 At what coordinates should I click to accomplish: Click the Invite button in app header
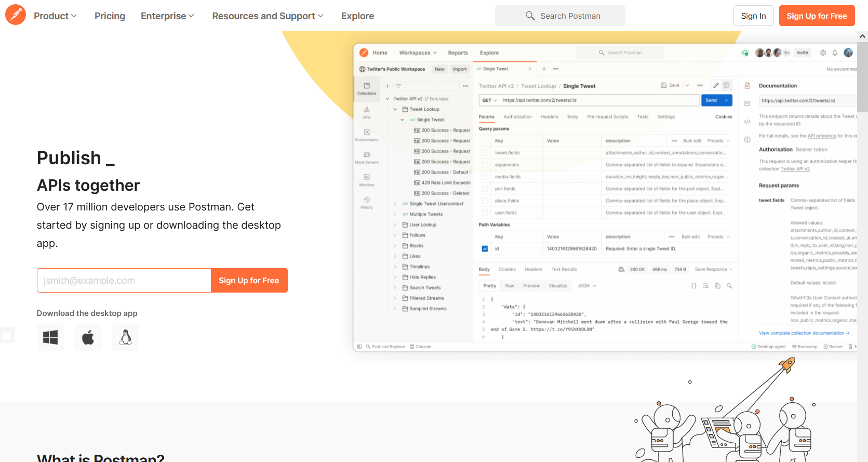point(802,52)
